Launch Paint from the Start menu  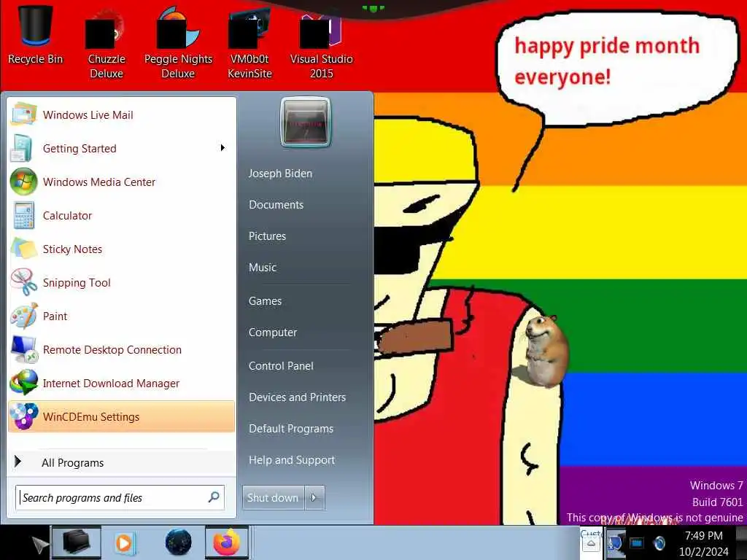(121, 316)
